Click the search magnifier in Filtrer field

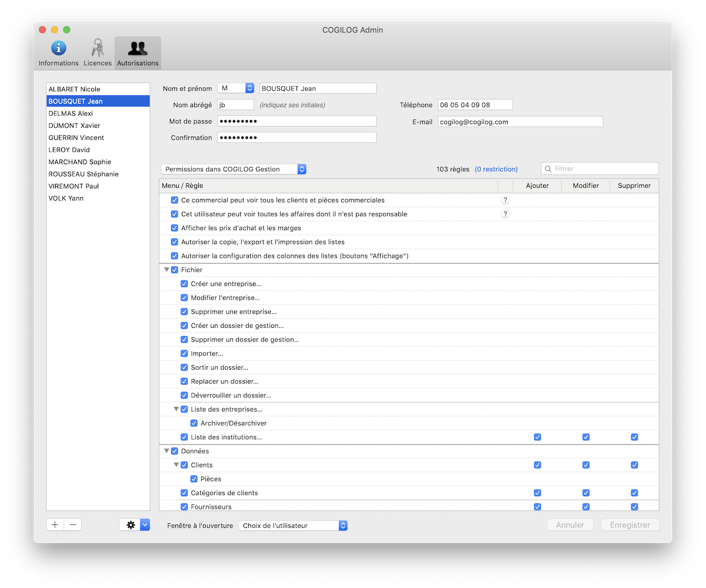tap(548, 169)
